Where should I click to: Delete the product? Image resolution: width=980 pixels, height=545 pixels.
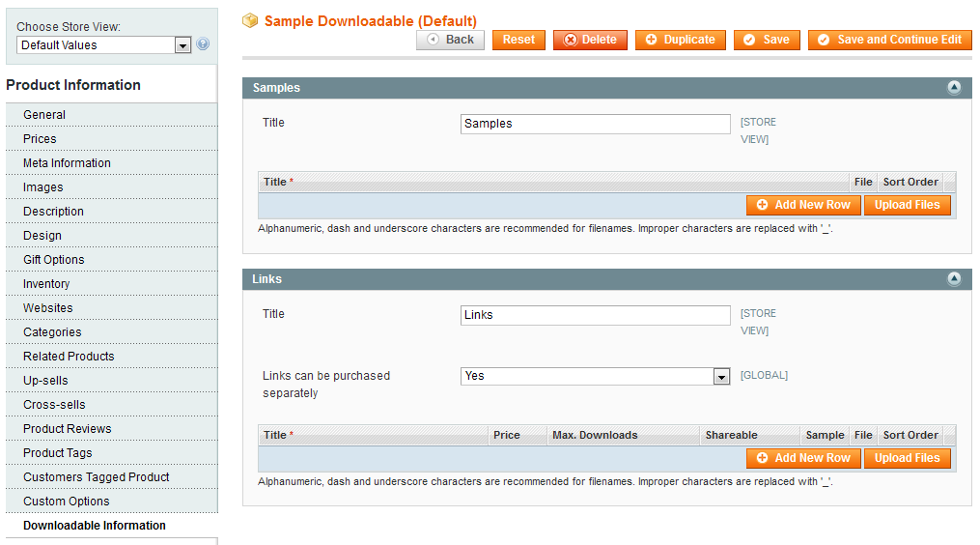(590, 40)
